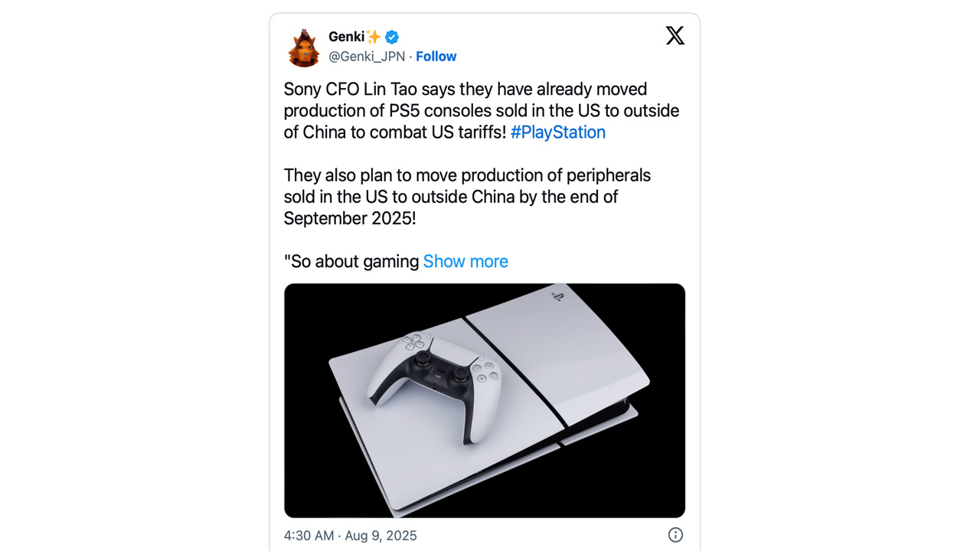Screen dimensions: 980x551
Task: Click the blue verified badge beside Genki
Action: (392, 37)
